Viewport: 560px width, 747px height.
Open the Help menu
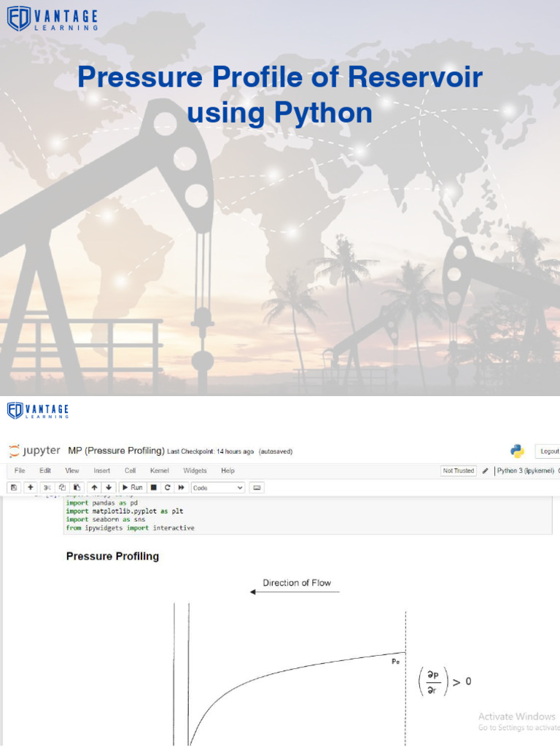[227, 471]
